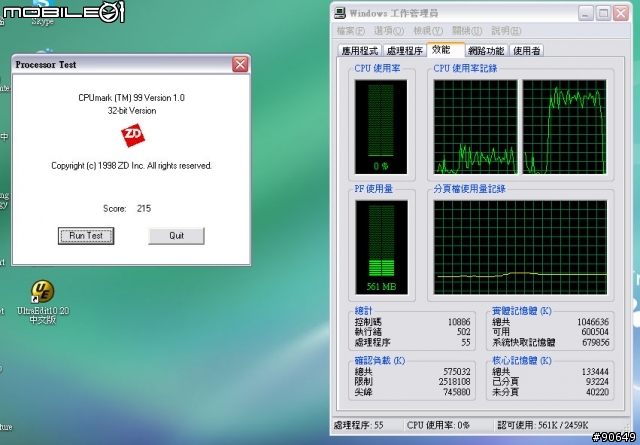Click the Quit button in Processor Test
The image size is (640, 445).
tap(176, 236)
